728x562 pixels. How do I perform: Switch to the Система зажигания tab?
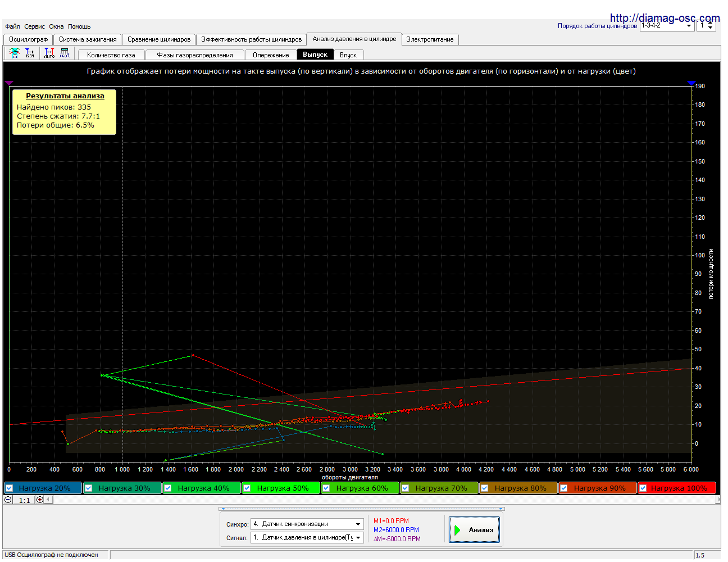(88, 39)
